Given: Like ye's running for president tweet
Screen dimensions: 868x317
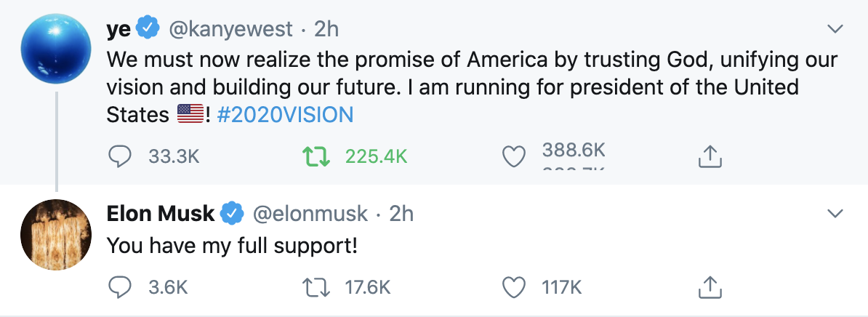Looking at the screenshot, I should point(514,156).
